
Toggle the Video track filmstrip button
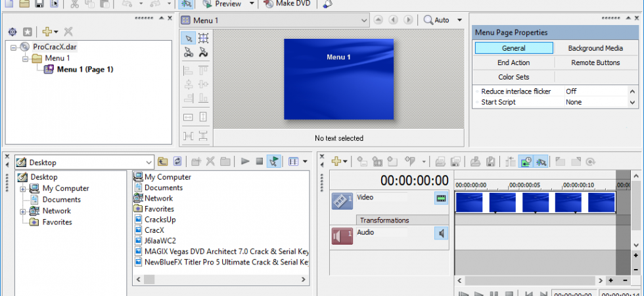pyautogui.click(x=441, y=199)
